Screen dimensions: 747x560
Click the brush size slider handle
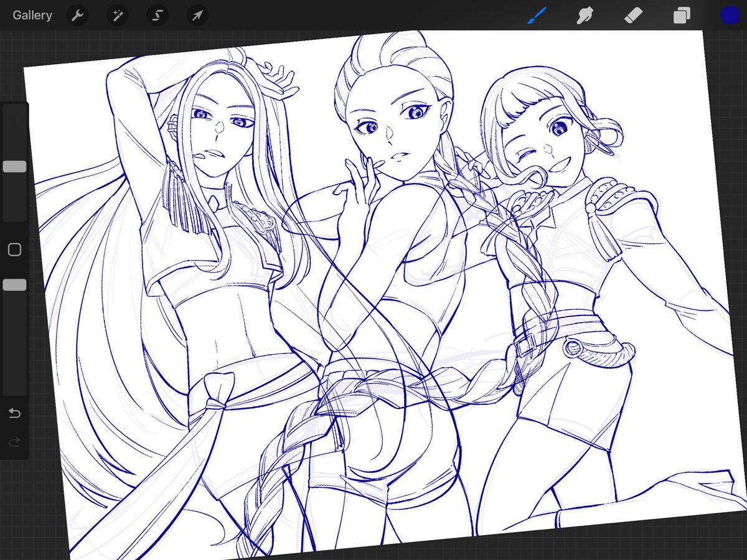tap(14, 167)
